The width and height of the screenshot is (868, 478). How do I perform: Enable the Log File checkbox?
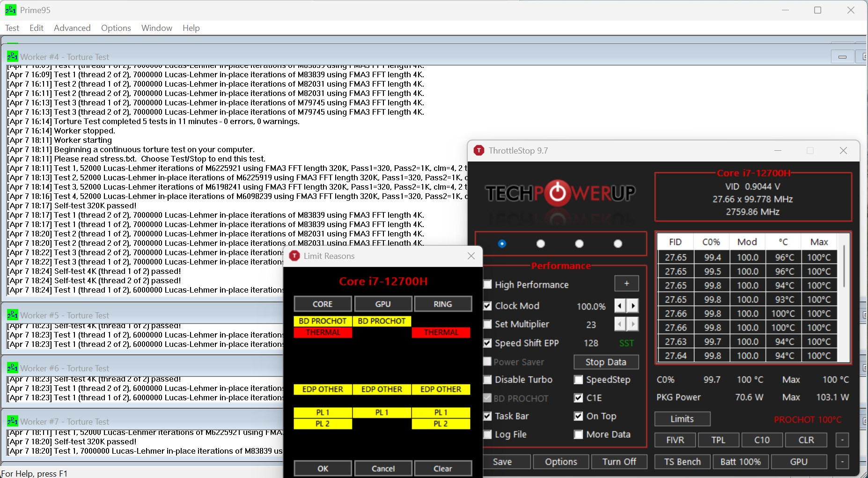(487, 434)
